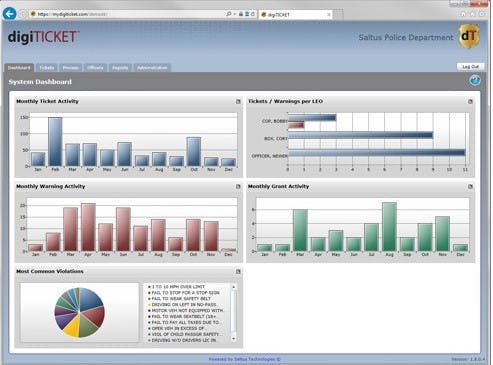Select legend entry DRIVING W/O DRIVERS LIC IN

(182, 340)
